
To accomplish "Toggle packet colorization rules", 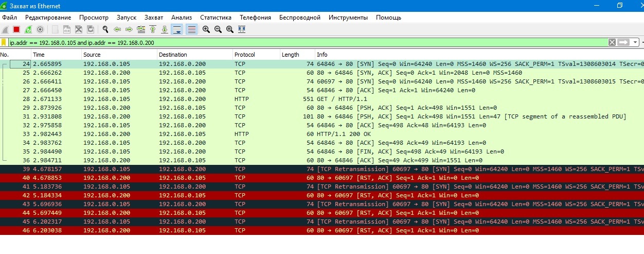I will (x=191, y=29).
